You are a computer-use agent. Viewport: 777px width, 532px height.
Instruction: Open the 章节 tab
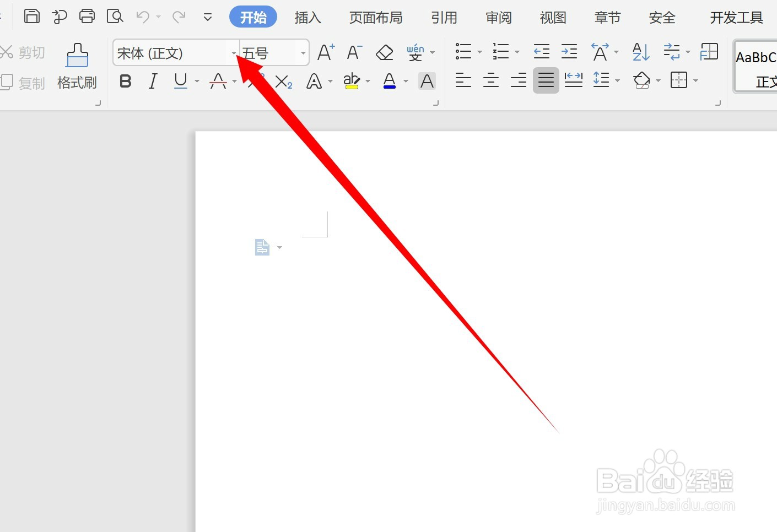(608, 18)
